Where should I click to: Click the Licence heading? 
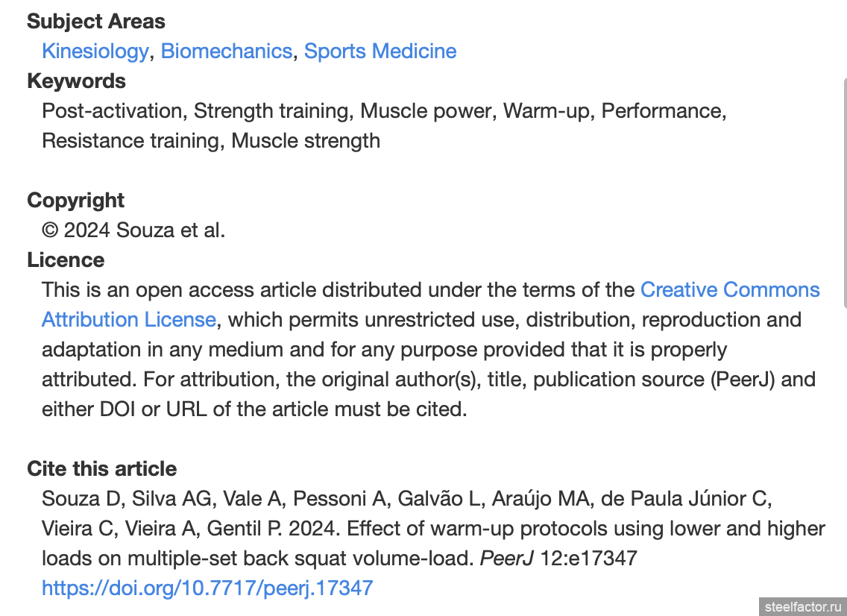(x=66, y=260)
